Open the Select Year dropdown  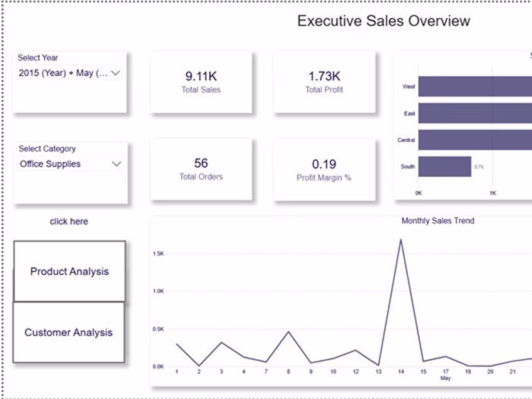(70, 73)
